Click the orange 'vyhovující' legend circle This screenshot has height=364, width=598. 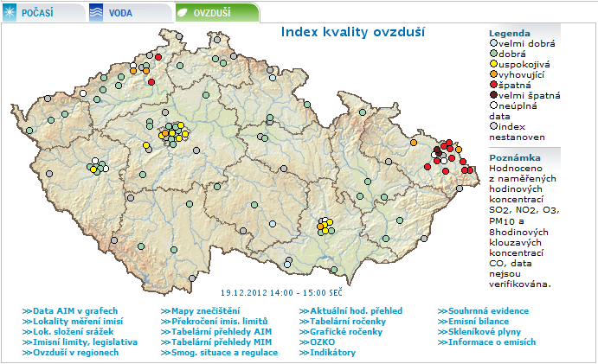pyautogui.click(x=493, y=73)
